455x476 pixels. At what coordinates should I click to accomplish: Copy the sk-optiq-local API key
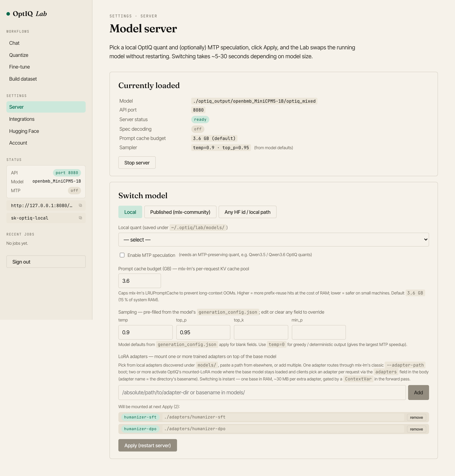[80, 218]
